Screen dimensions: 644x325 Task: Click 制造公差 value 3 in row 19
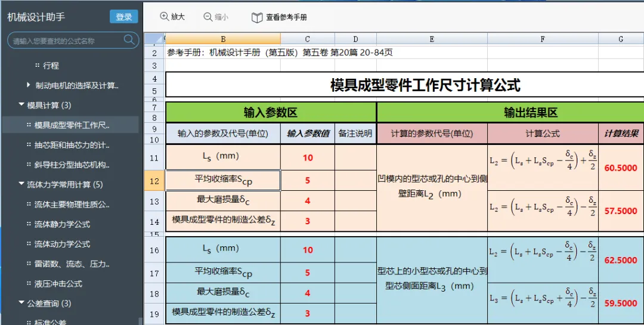tap(308, 314)
